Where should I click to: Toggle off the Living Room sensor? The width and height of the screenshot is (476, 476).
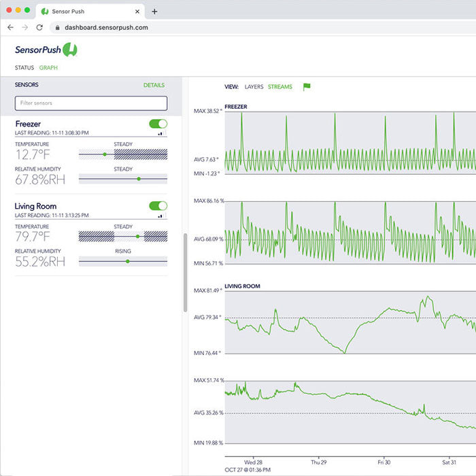(158, 206)
